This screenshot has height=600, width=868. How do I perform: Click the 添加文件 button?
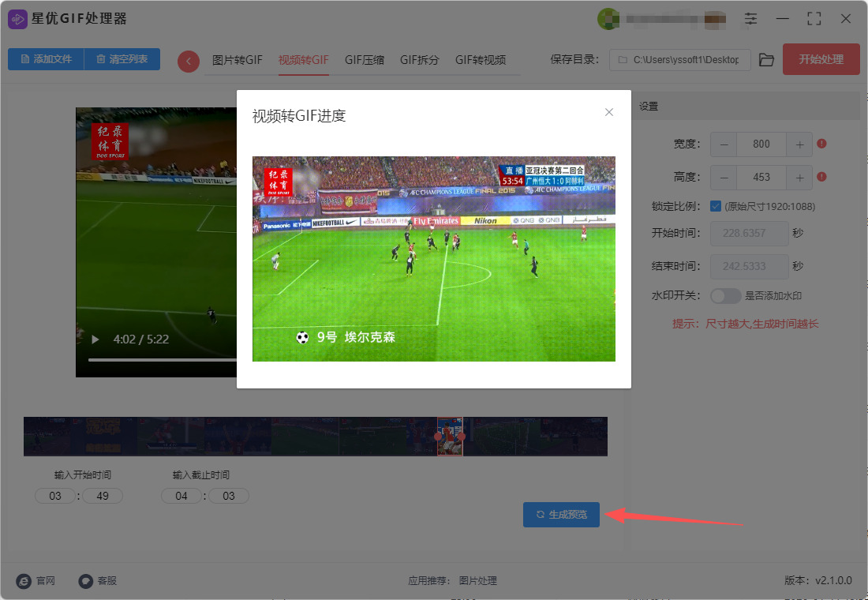pos(46,59)
